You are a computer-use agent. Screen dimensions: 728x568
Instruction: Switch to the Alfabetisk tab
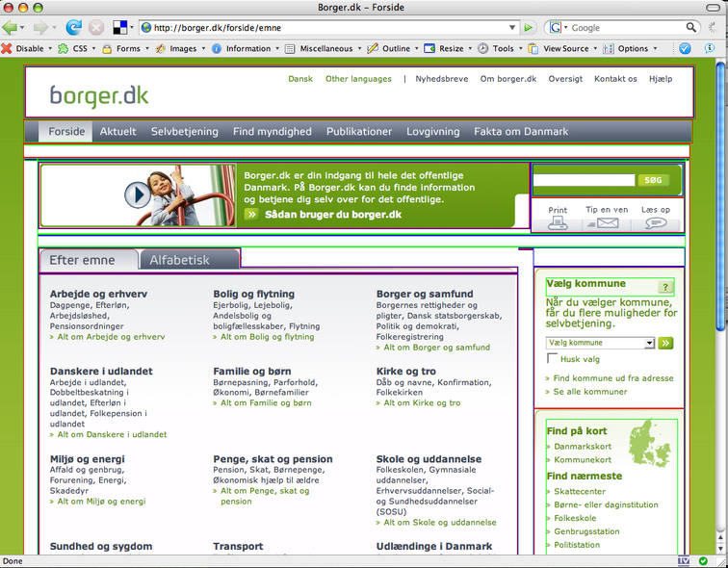(x=189, y=260)
